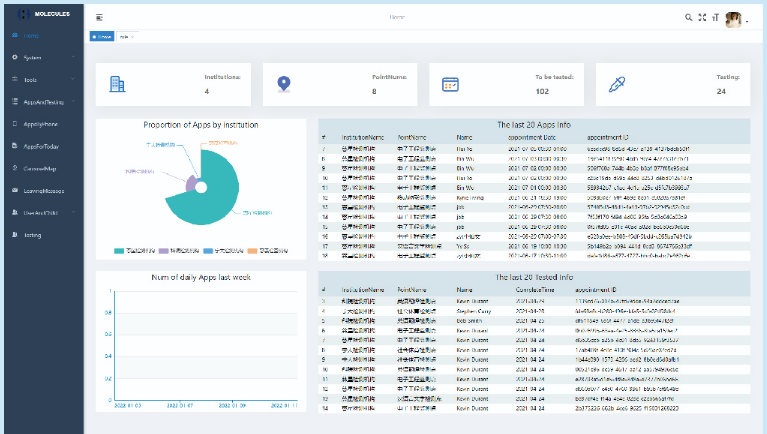Close the role tab
The width and height of the screenshot is (767, 434).
click(x=134, y=36)
